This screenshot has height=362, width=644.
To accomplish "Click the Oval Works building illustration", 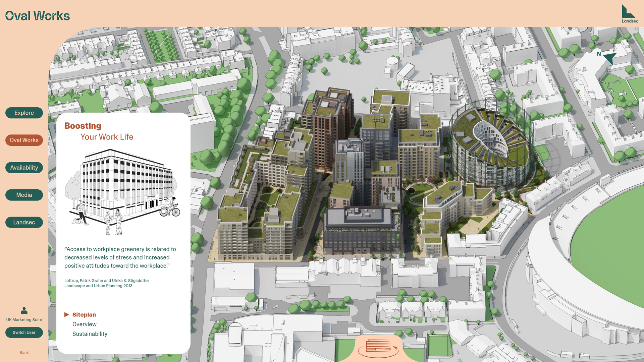I will tap(123, 192).
